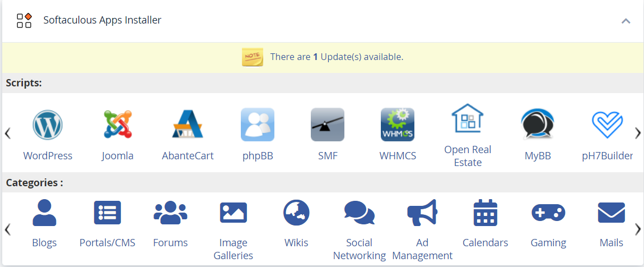Click the SMF text label

point(328,156)
